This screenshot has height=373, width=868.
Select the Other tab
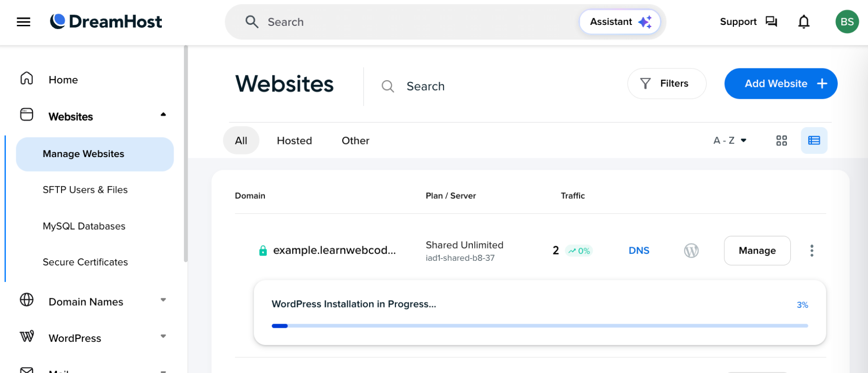(355, 141)
